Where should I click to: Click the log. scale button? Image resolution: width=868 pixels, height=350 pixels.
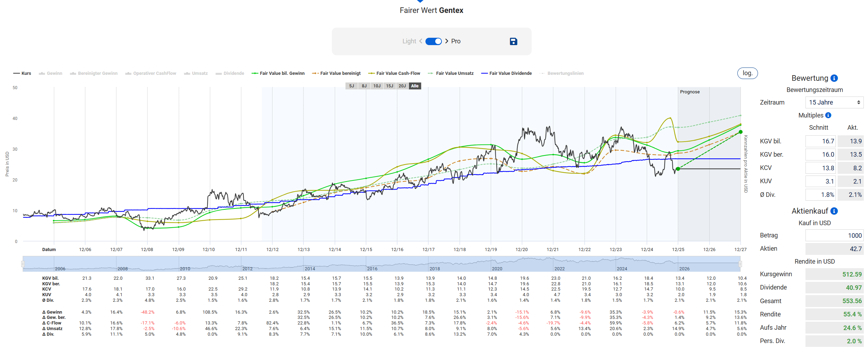(747, 73)
